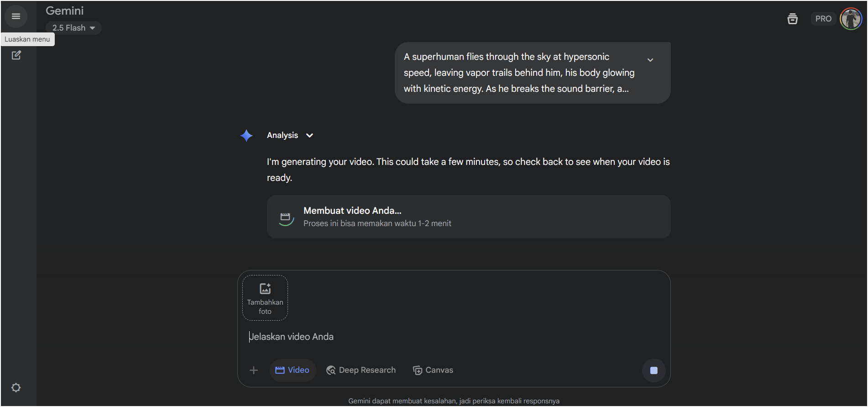Open settings gear in the sidebar
Viewport: 868px width, 407px height.
point(16,388)
